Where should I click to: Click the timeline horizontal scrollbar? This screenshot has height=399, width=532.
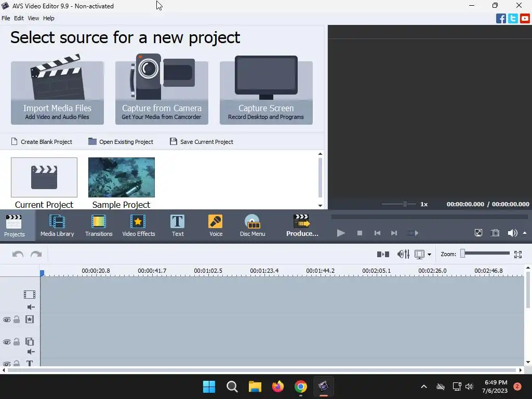[262, 370]
